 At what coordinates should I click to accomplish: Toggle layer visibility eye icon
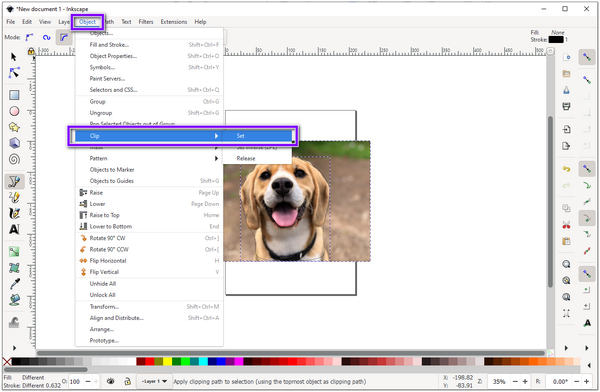pyautogui.click(x=111, y=381)
